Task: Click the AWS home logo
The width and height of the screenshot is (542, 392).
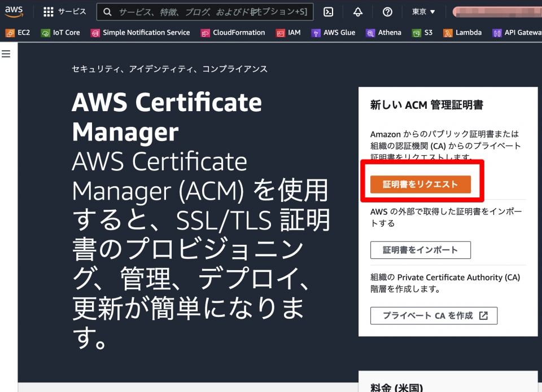Action: [x=14, y=11]
